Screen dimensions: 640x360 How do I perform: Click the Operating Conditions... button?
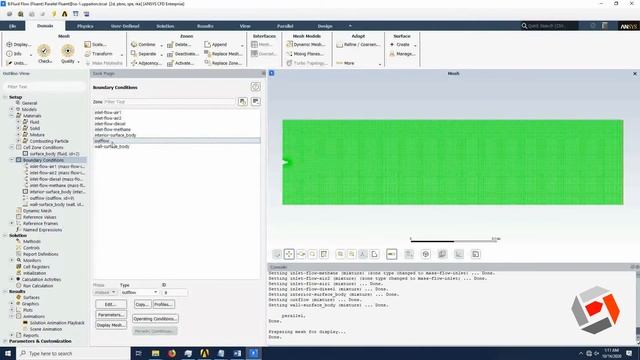coord(155,319)
